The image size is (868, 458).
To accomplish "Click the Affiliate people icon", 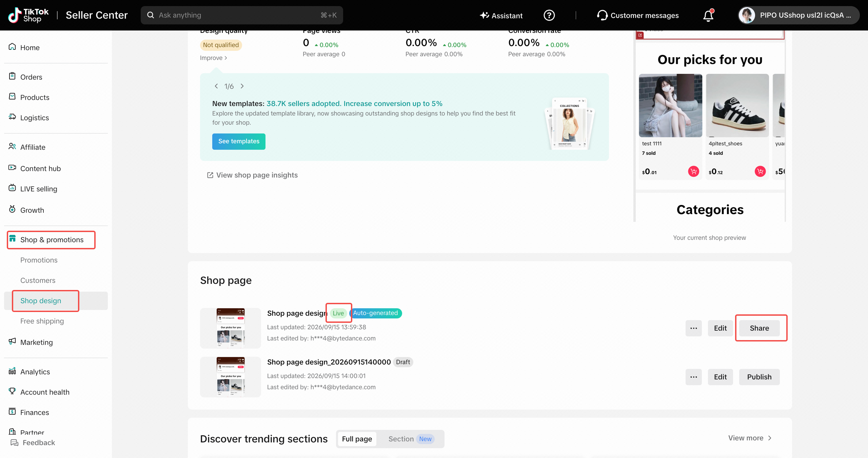I will click(x=12, y=147).
